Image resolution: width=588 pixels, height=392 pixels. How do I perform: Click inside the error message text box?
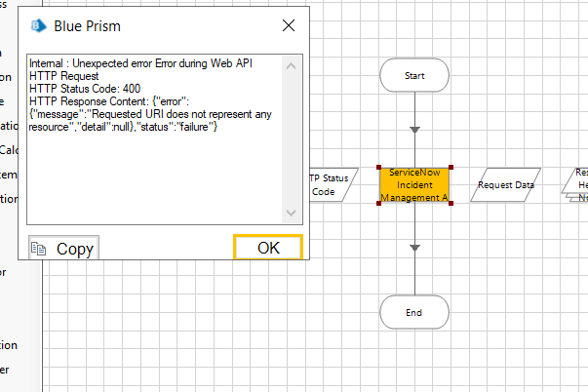155,139
